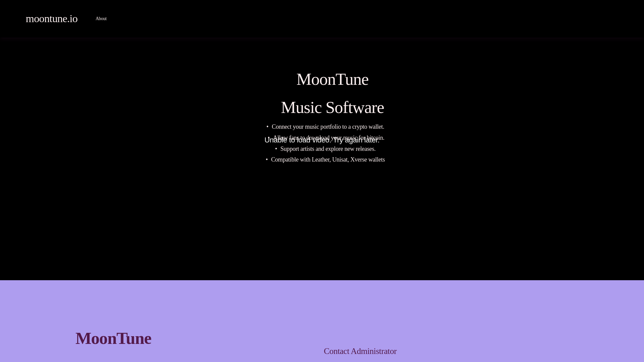Viewport: 644px width, 362px height.
Task: Click 'Connect your music portfolio to a crypto wallet.'
Action: (x=328, y=127)
